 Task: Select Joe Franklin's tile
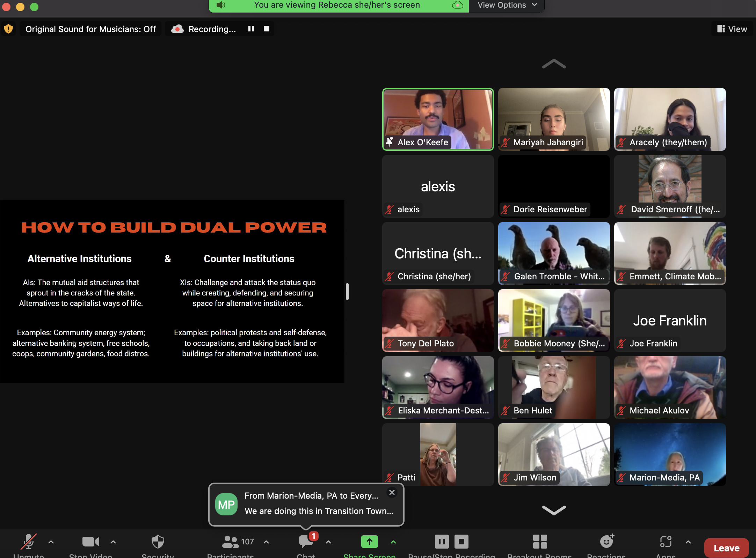(670, 321)
